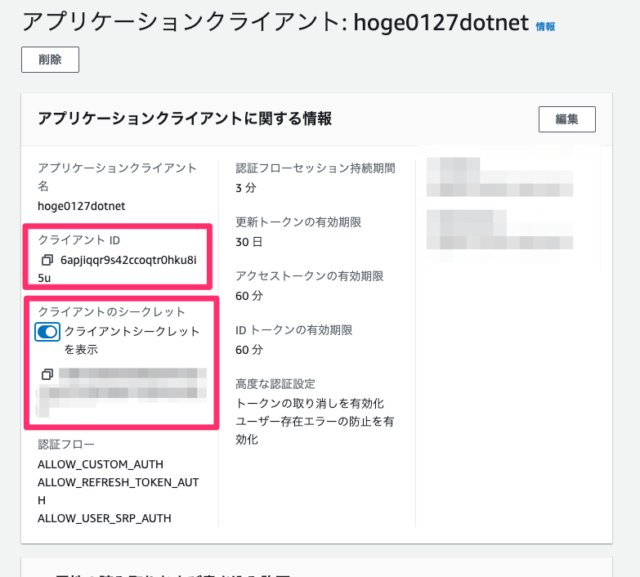
Task: Click ALLOW_CUSTOM_AUTH auth flow entry
Action: pyautogui.click(x=100, y=464)
